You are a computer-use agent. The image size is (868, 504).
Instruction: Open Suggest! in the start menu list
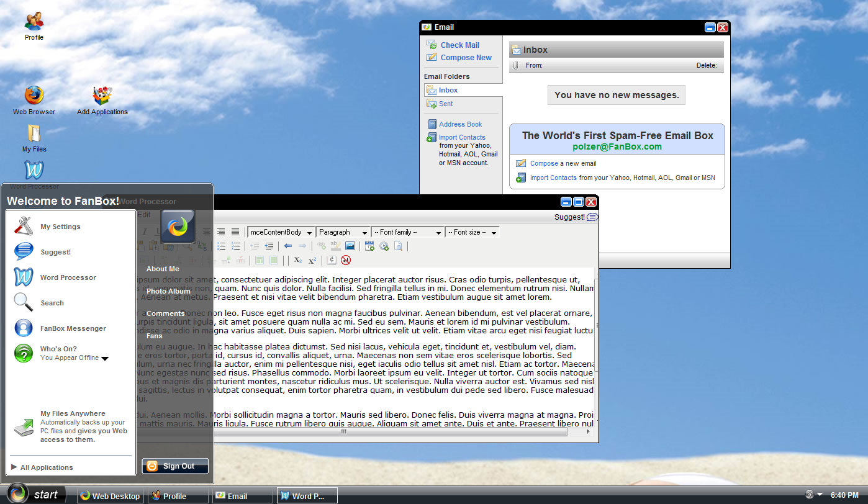click(42, 252)
